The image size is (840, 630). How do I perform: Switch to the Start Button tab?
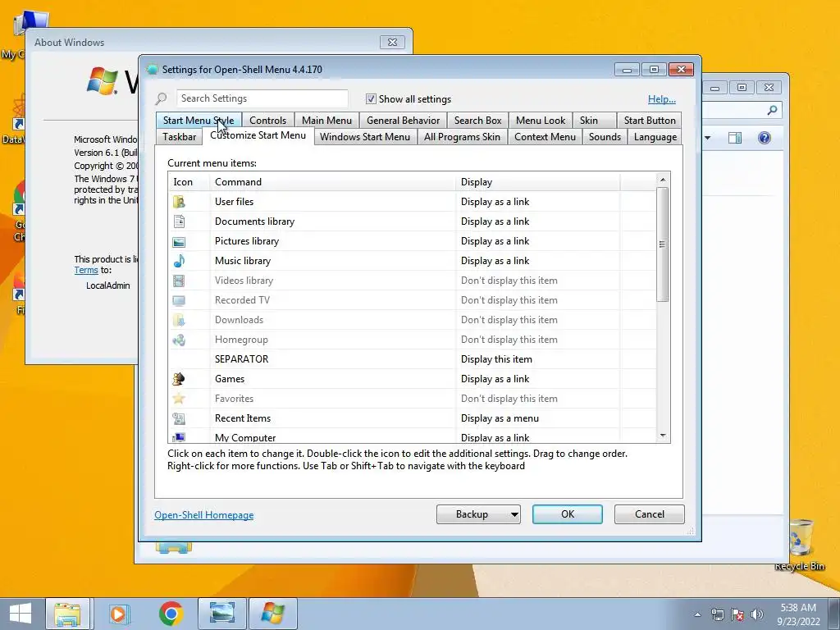coord(650,121)
